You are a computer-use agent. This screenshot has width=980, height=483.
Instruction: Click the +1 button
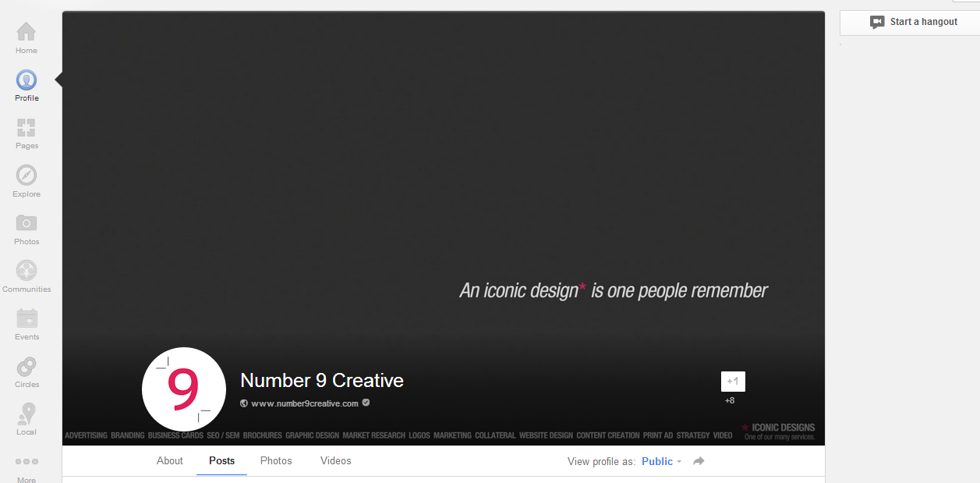[x=733, y=382]
